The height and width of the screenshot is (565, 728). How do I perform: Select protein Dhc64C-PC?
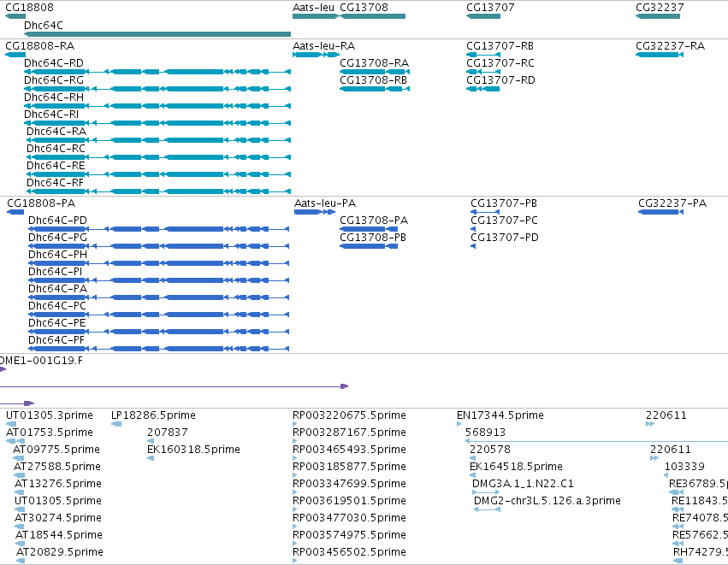(x=159, y=315)
